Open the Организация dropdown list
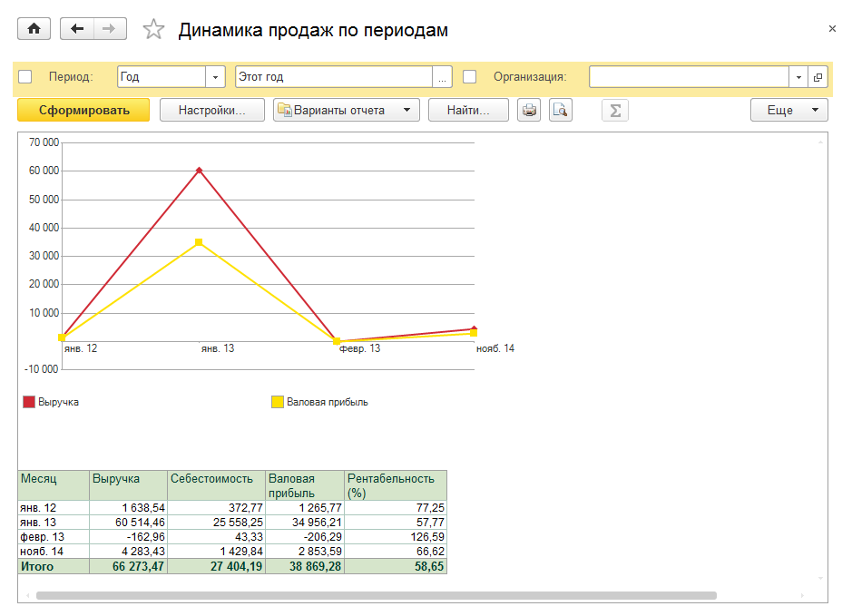The image size is (852, 616). [x=798, y=77]
